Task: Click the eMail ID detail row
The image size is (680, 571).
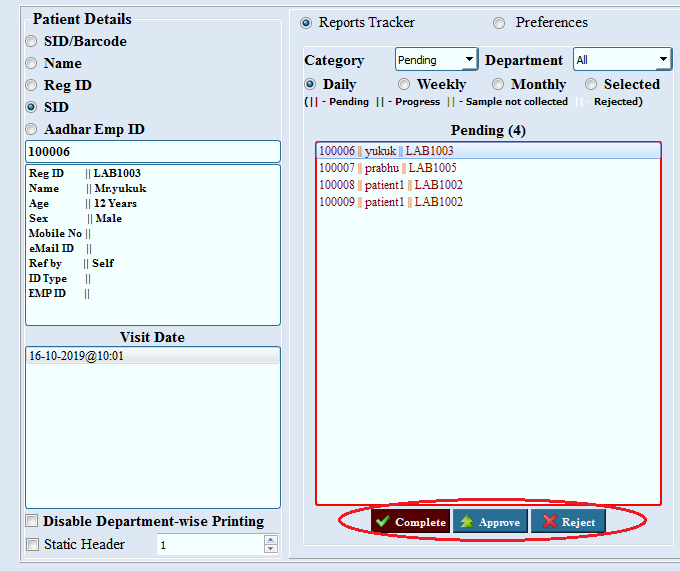Action: tap(60, 248)
